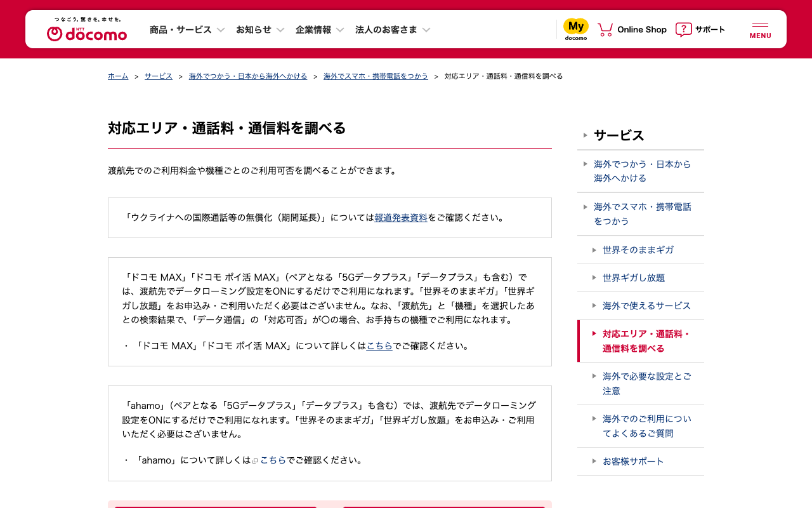This screenshot has height=508, width=812.
Task: Click the current breadcrumb 対応エリア・通話料・通信料を調べる
Action: click(504, 76)
